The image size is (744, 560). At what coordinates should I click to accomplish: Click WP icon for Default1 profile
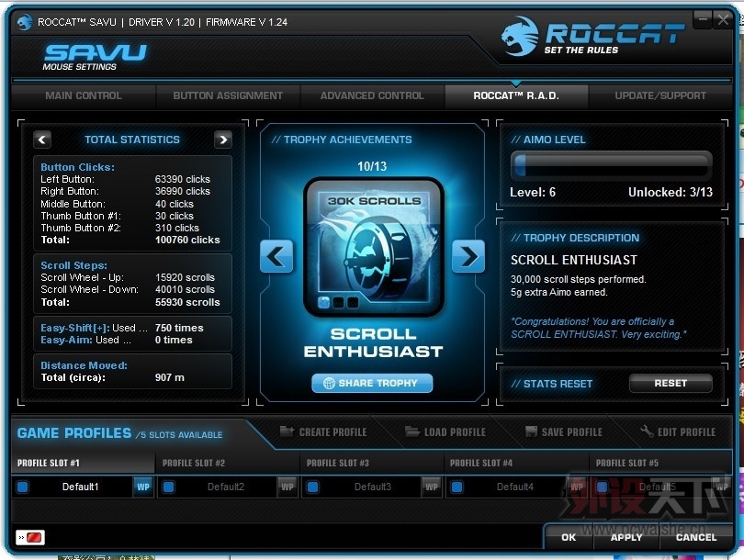coord(142,487)
